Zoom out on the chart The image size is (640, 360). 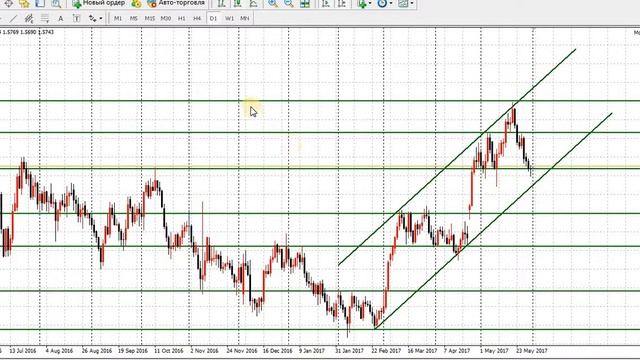click(x=289, y=3)
